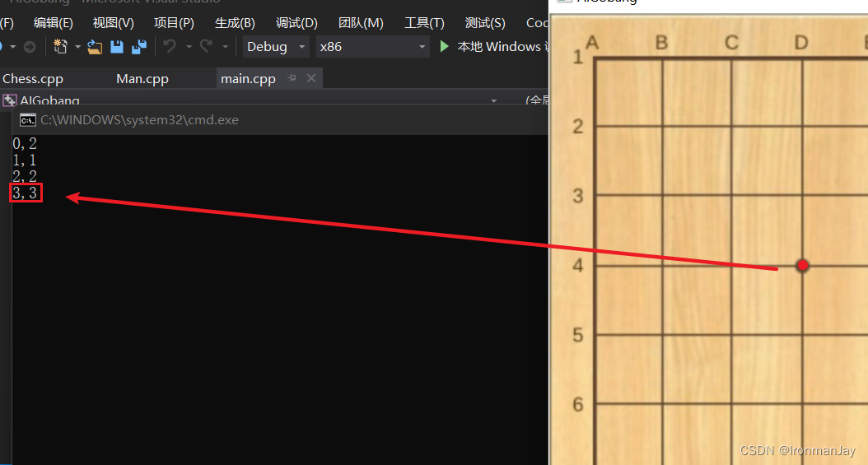Open the 生成(B) menu
Screen dimensions: 868x465
pos(235,23)
